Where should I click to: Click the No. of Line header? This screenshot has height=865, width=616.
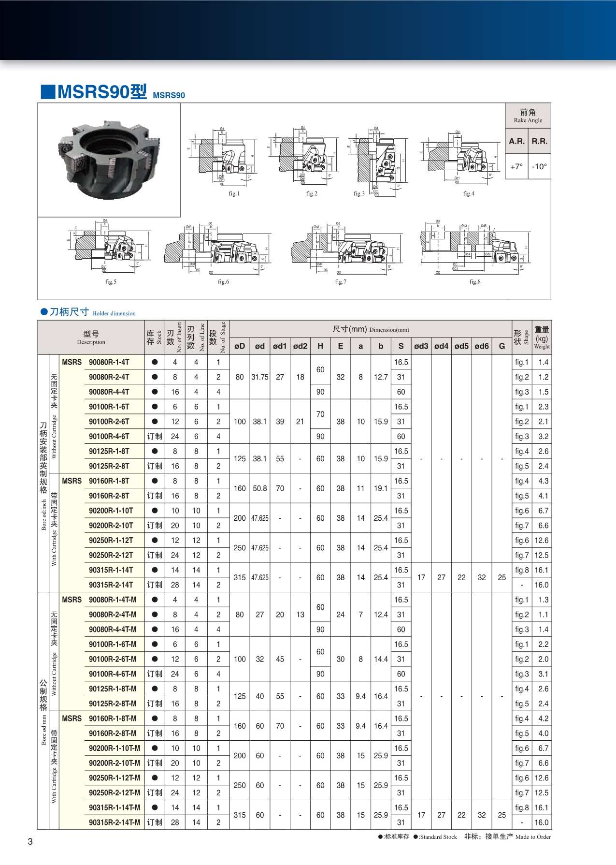(x=196, y=337)
